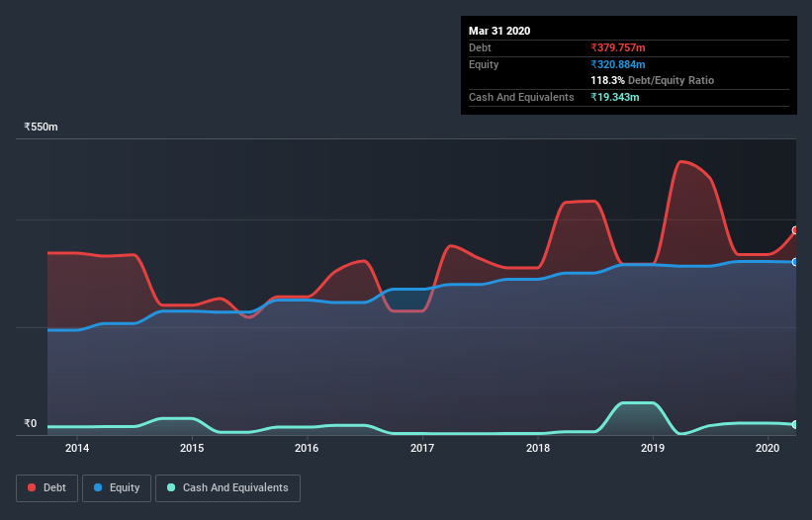Click the 2019 axis label
This screenshot has width=812, height=520.
653,448
